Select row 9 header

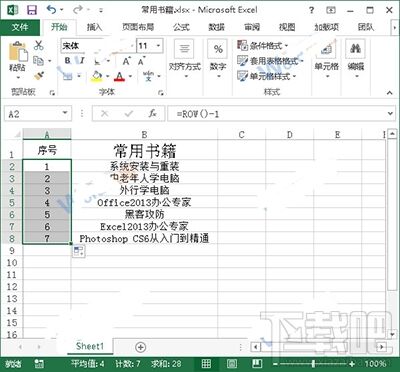pyautogui.click(x=12, y=250)
